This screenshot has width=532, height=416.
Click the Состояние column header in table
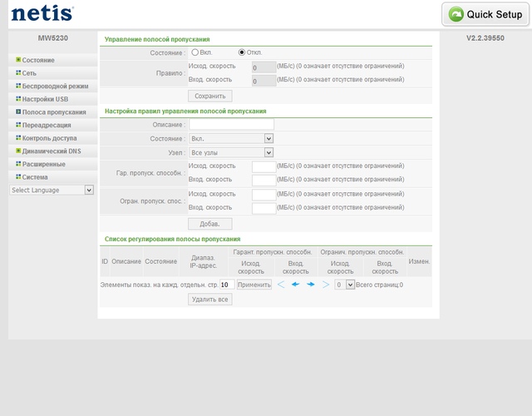160,261
